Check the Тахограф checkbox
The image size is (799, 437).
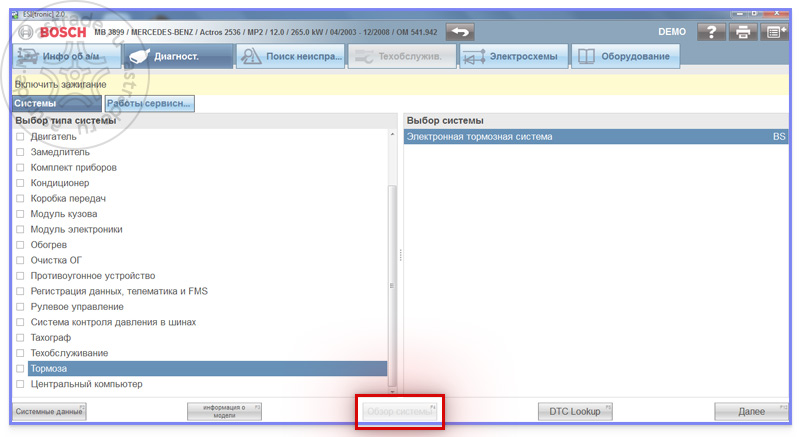tap(20, 338)
